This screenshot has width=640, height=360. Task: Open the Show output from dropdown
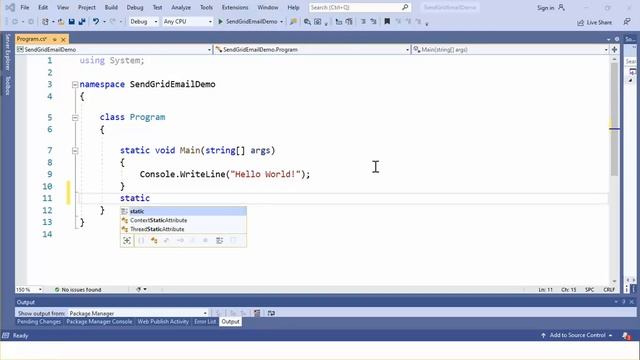(138, 313)
